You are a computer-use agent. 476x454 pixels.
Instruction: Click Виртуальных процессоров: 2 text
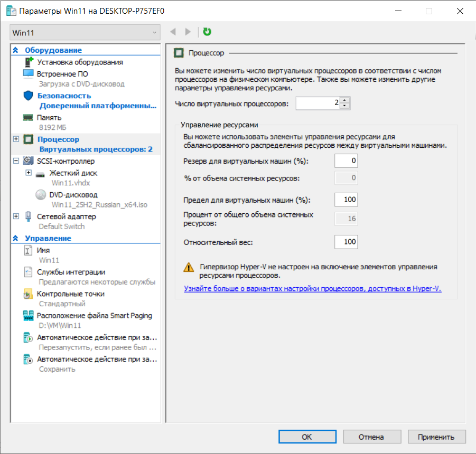point(96,149)
